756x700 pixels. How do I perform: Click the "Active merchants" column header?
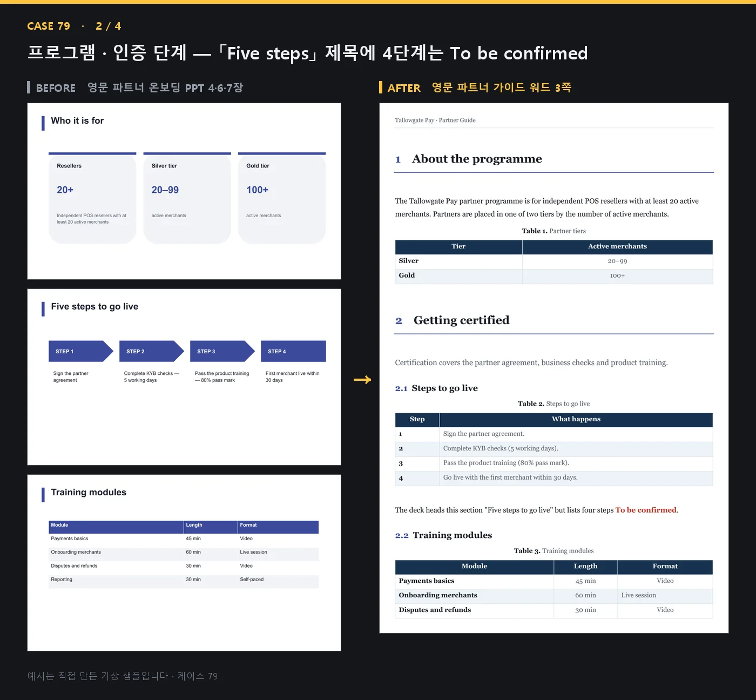coord(617,246)
